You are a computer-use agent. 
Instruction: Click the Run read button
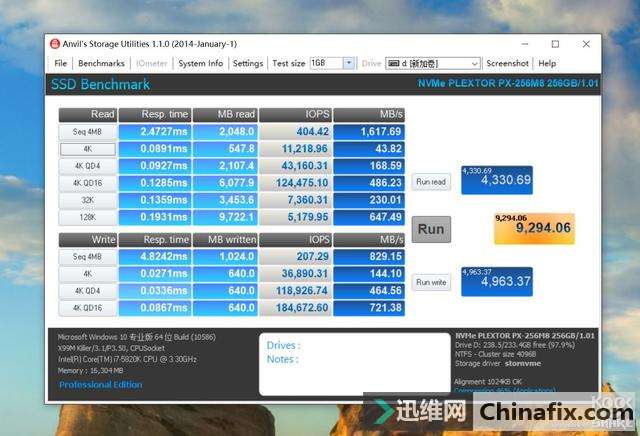click(431, 182)
